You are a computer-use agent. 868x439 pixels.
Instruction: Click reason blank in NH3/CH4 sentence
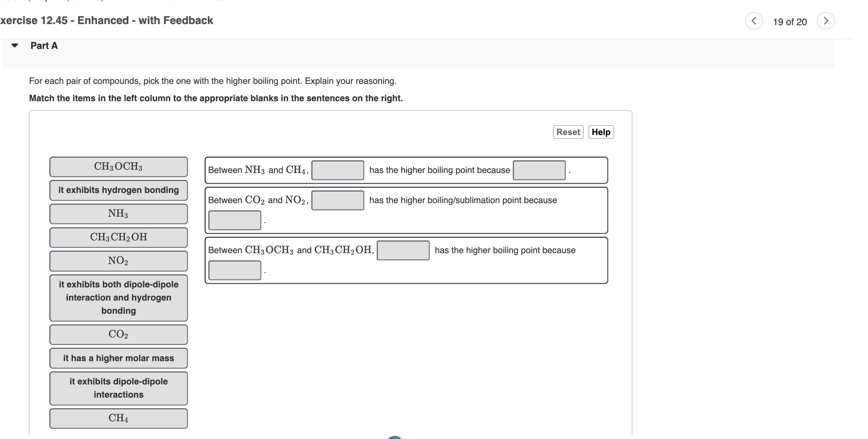tap(539, 170)
